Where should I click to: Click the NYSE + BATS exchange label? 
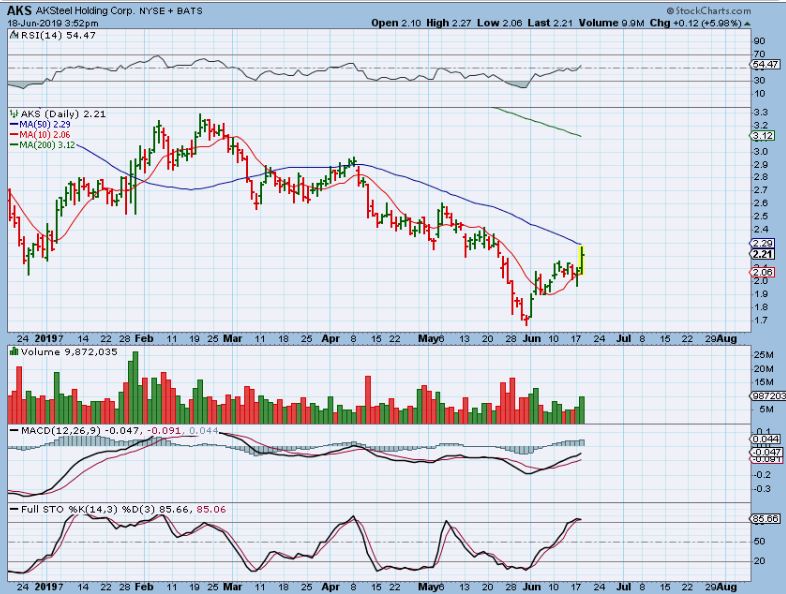pyautogui.click(x=170, y=11)
